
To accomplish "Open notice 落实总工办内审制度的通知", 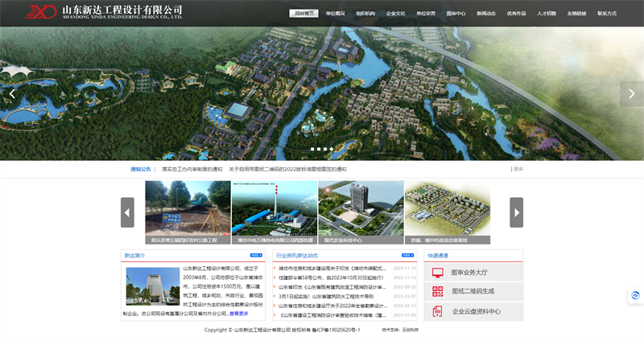I will (192, 169).
